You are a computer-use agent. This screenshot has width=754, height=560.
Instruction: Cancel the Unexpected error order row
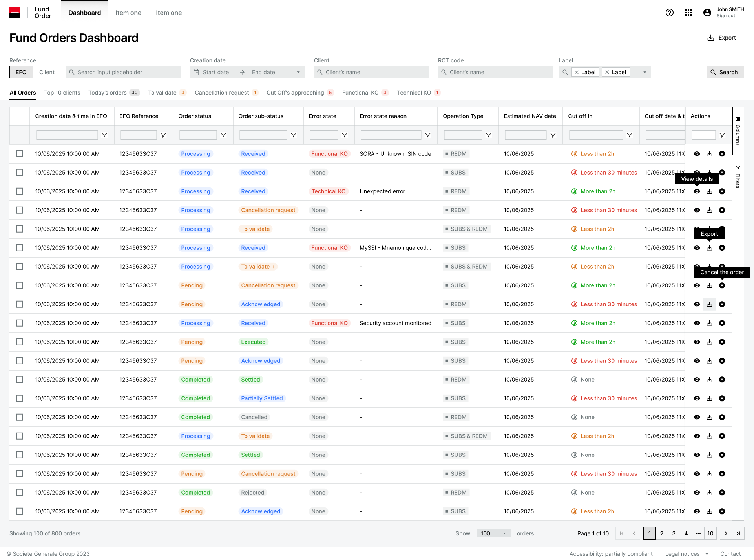pos(722,191)
